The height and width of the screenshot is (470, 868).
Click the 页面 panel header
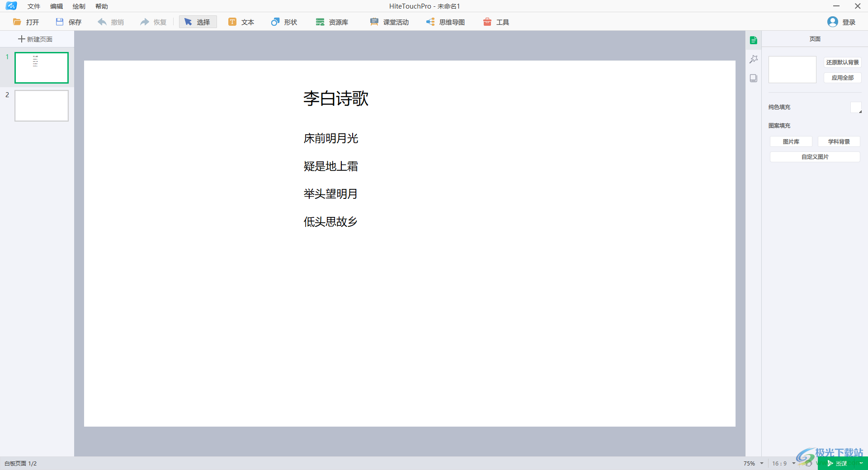point(815,39)
